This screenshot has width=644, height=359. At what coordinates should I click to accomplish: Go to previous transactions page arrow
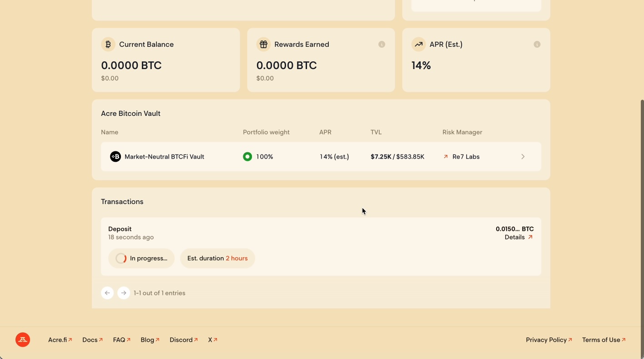[107, 293]
